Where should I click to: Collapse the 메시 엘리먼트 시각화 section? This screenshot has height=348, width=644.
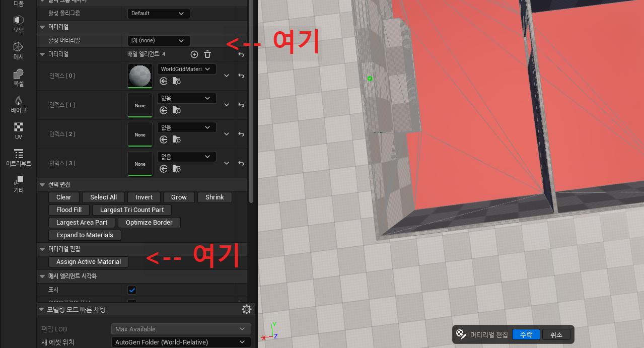click(42, 276)
